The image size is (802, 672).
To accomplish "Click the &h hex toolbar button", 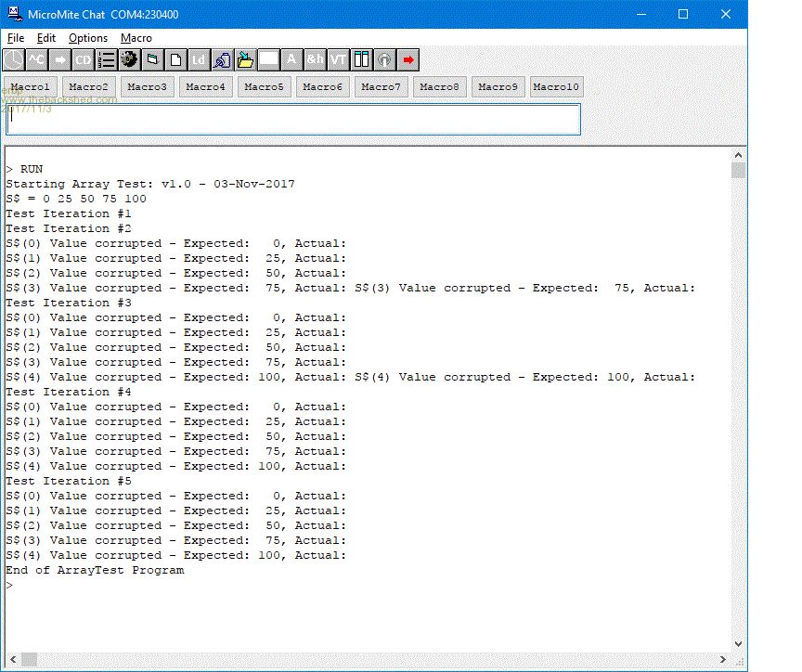I will 315,60.
